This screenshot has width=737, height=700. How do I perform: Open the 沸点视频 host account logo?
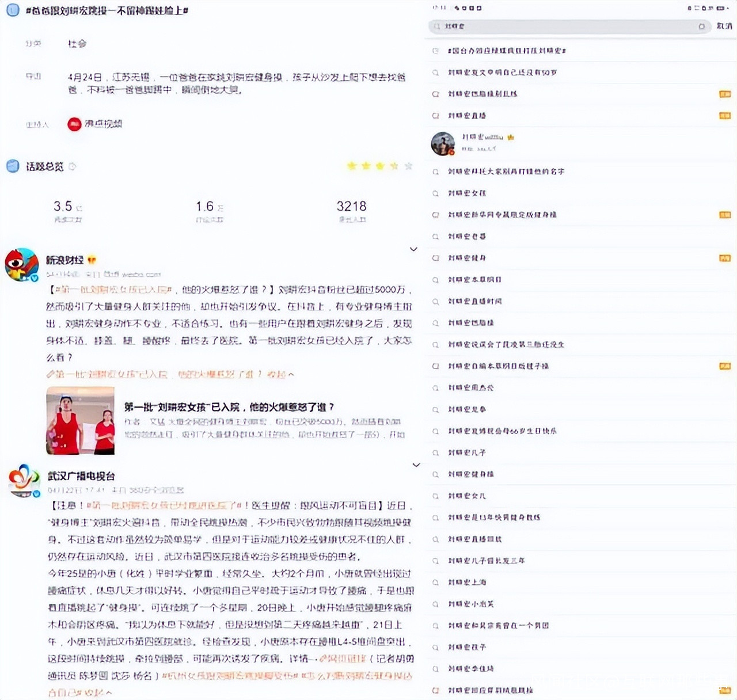click(74, 124)
